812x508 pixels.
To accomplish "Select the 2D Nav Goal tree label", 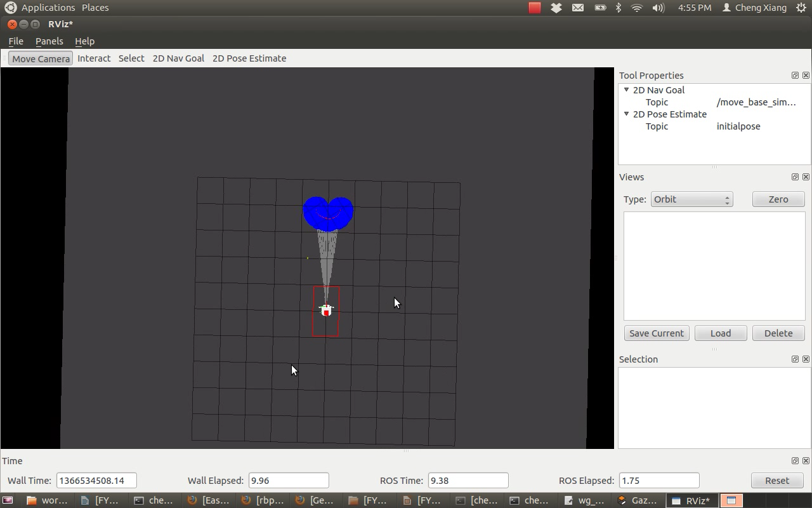I will 658,90.
